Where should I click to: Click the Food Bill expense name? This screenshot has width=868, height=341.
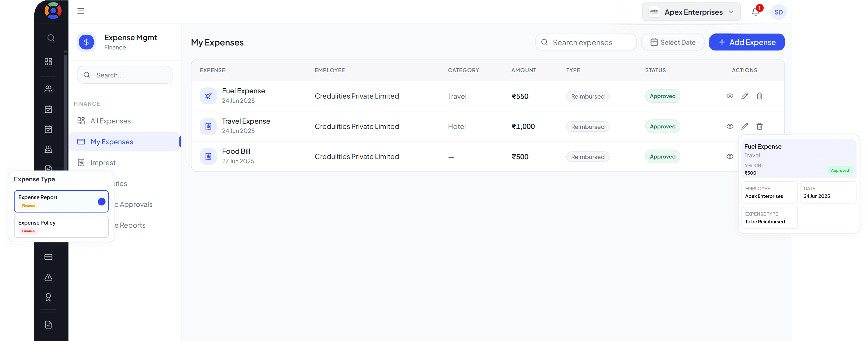(236, 151)
